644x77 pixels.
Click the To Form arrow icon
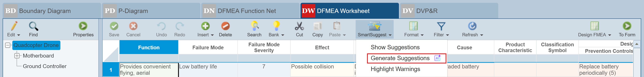pos(627,26)
